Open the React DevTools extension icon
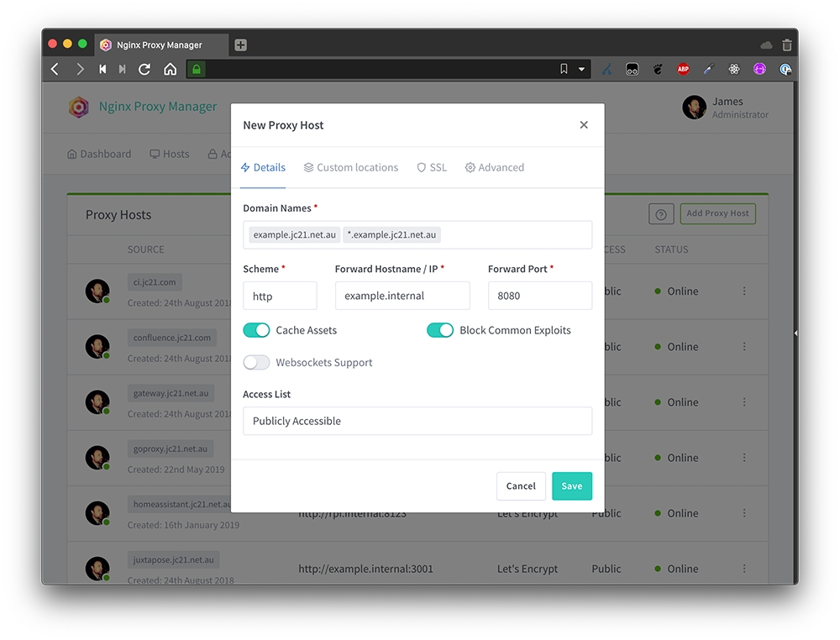 pos(734,70)
